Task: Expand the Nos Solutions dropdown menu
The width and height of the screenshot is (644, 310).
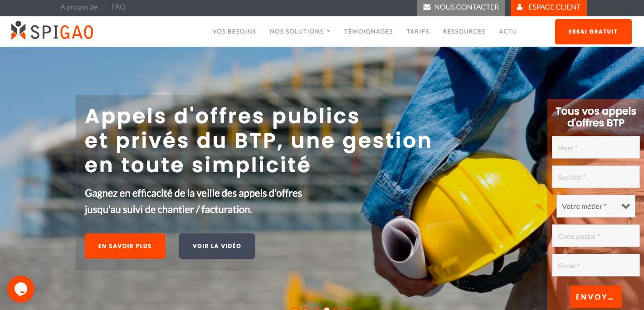Action: [300, 31]
